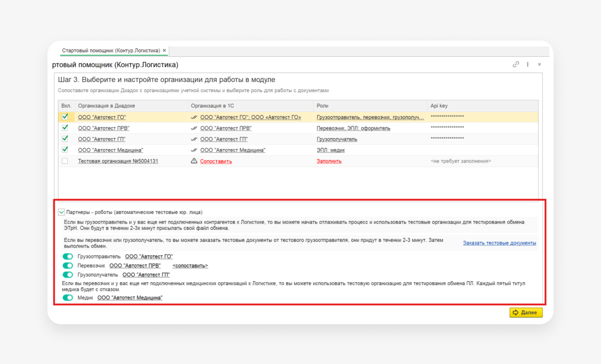
Task: Uncheck the ООО "Автотест ГП" row checkbox
Action: [65, 139]
